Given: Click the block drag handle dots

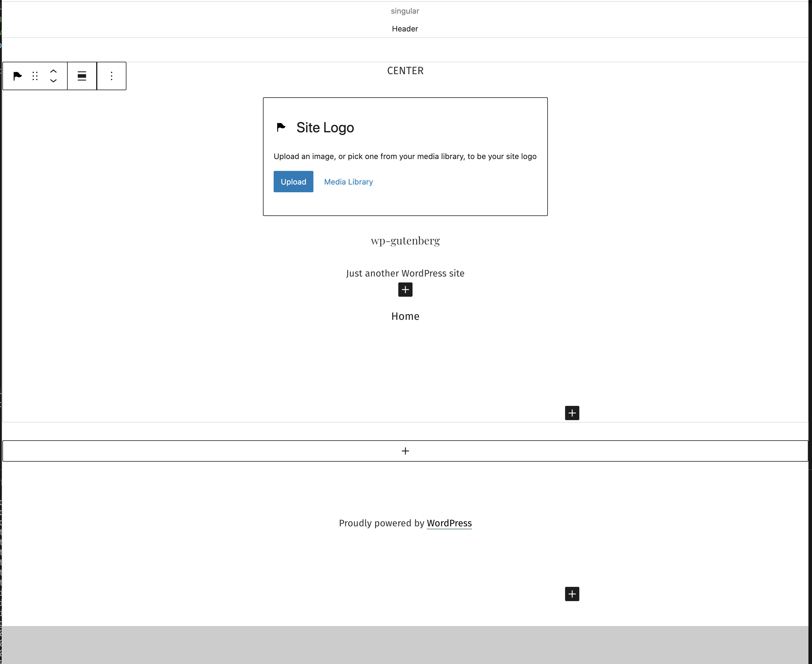Looking at the screenshot, I should [x=35, y=76].
